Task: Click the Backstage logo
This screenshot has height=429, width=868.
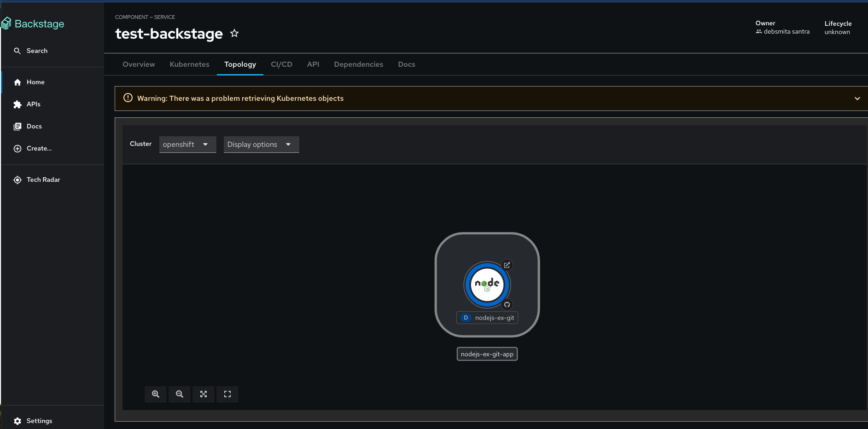Action: [x=33, y=23]
